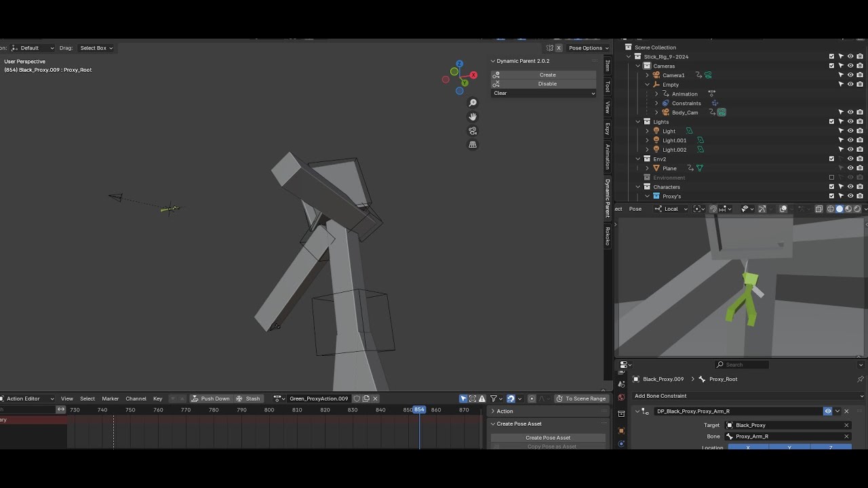The height and width of the screenshot is (488, 868).
Task: Toggle visibility eye for Camera1
Action: 850,75
